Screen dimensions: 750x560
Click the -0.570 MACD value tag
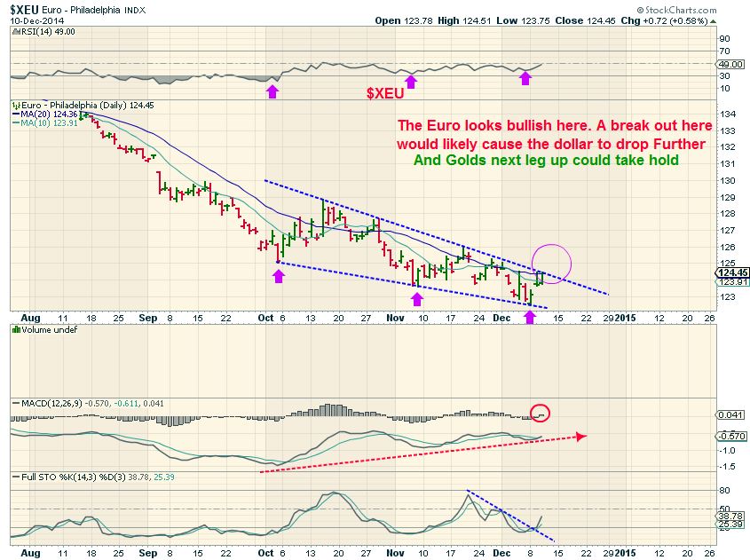(x=730, y=436)
